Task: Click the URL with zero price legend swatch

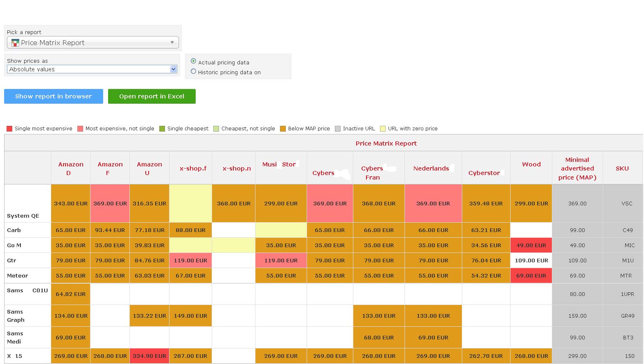Action: coord(383,129)
